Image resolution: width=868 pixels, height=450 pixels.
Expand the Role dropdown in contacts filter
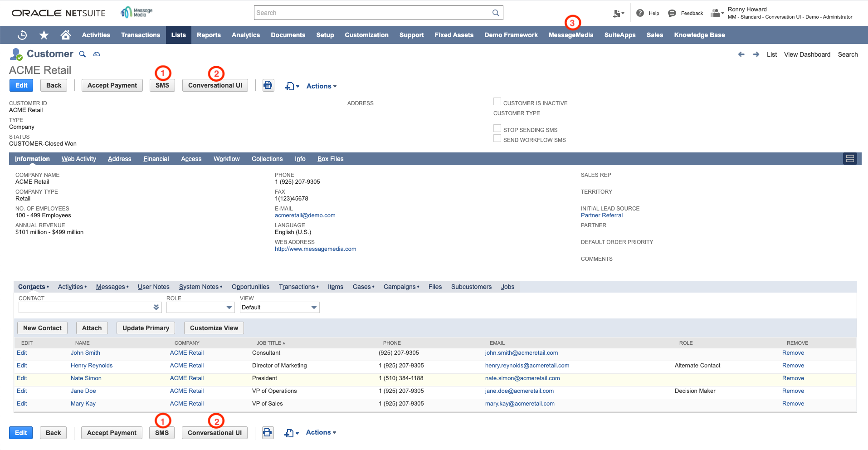pos(229,307)
